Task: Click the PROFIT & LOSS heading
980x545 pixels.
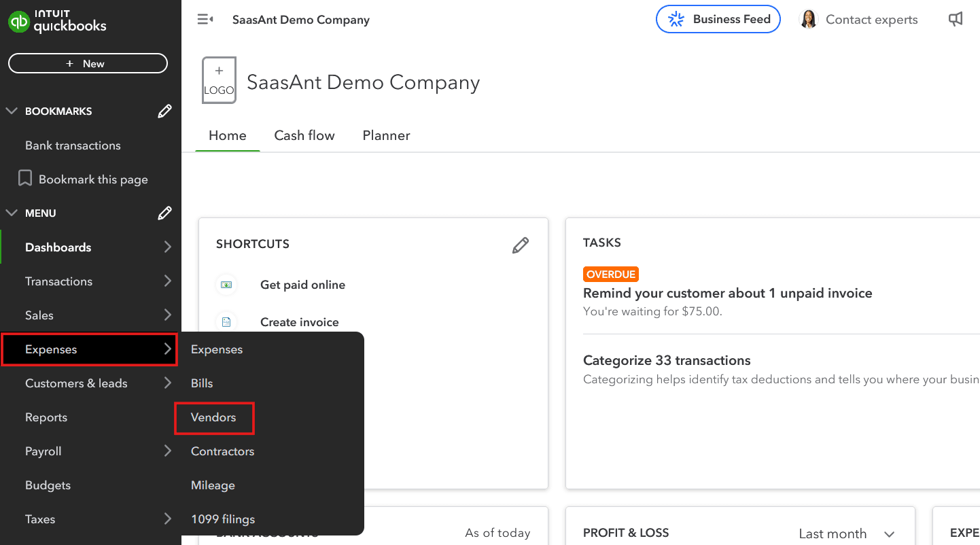Action: point(626,533)
